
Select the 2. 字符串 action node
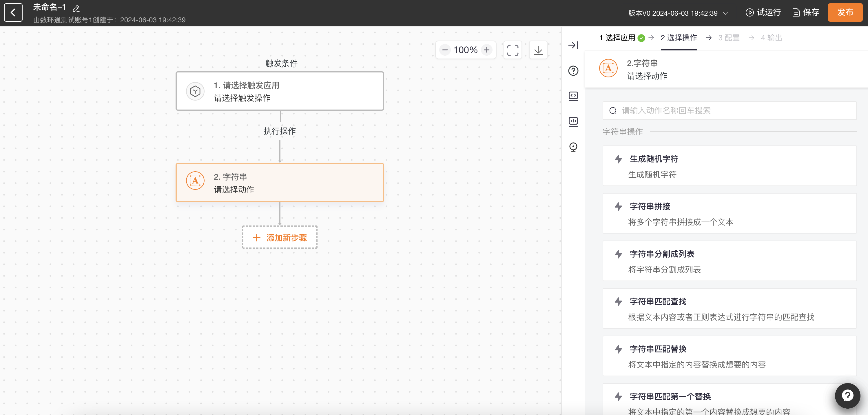280,182
